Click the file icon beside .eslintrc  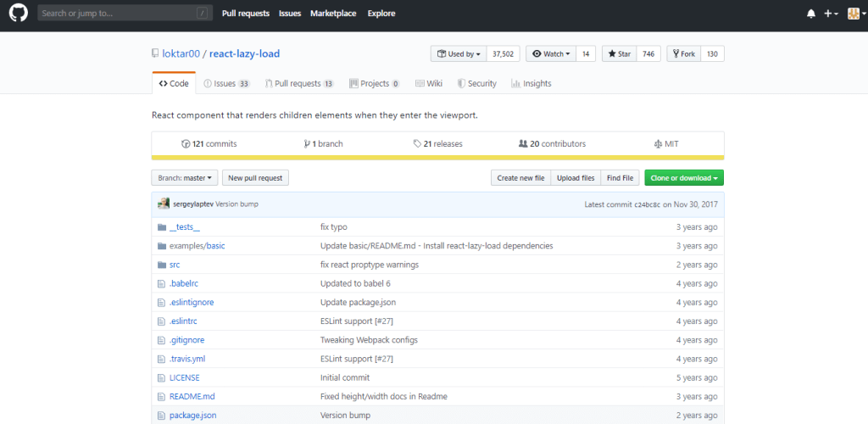tap(162, 321)
